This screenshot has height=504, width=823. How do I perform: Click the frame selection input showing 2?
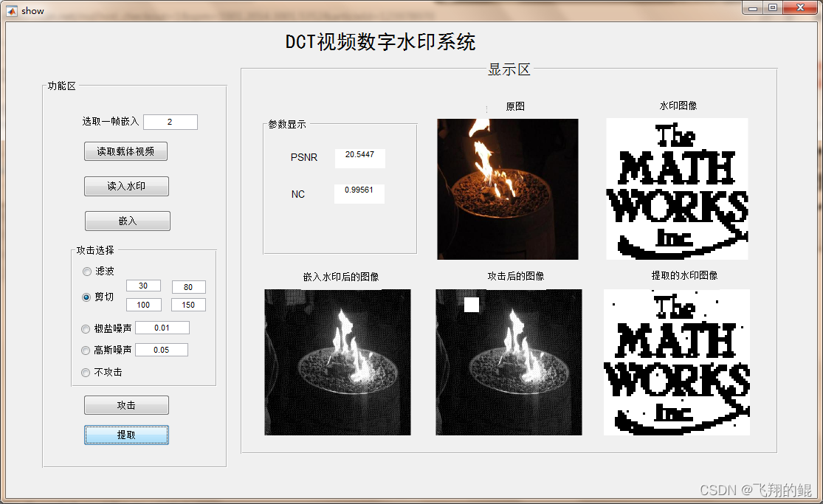171,121
